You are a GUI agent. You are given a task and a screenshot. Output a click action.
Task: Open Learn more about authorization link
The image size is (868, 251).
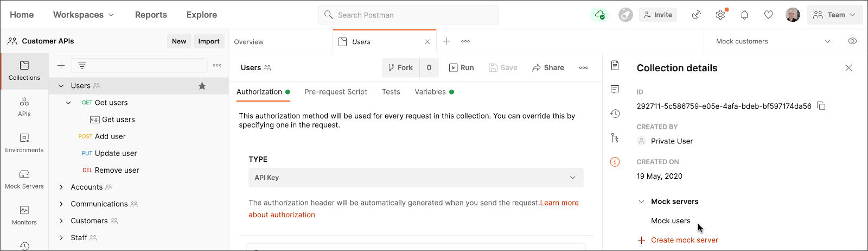pos(413,209)
